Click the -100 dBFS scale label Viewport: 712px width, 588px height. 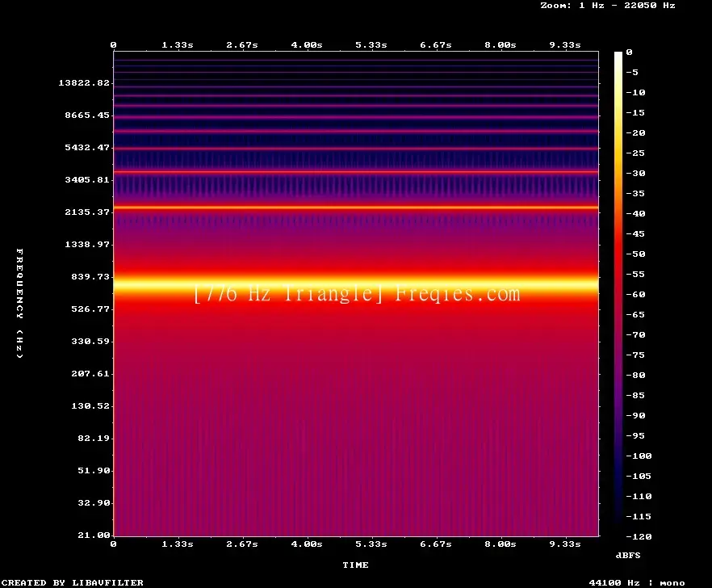point(639,456)
